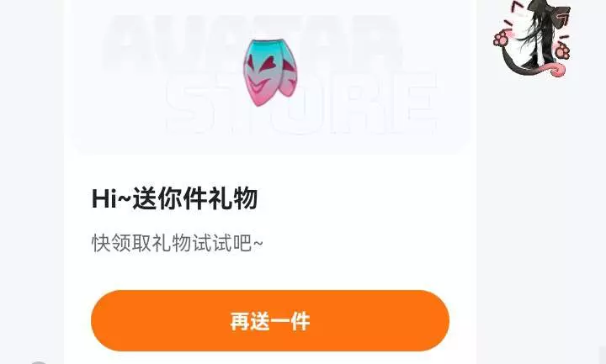Click the orange 再送一件 button
Viewport: 606px width, 364px height.
[270, 320]
